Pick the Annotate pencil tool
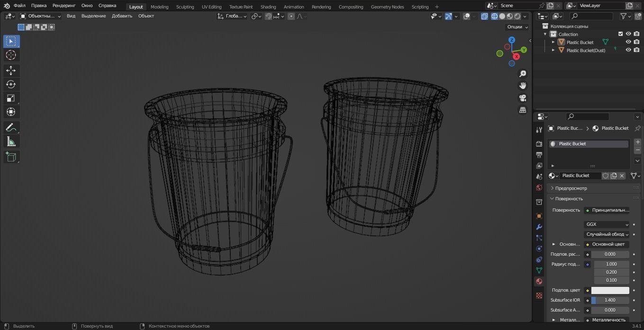 pyautogui.click(x=11, y=127)
